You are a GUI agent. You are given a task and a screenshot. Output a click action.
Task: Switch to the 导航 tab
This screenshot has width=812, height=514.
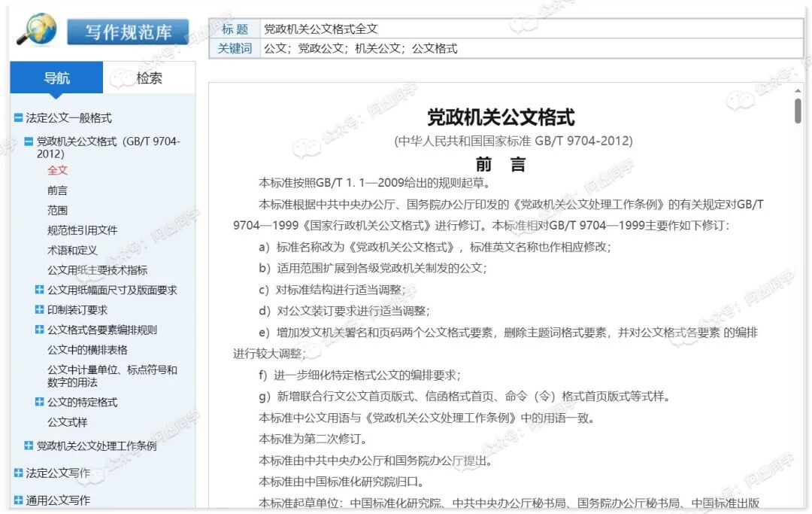(56, 78)
